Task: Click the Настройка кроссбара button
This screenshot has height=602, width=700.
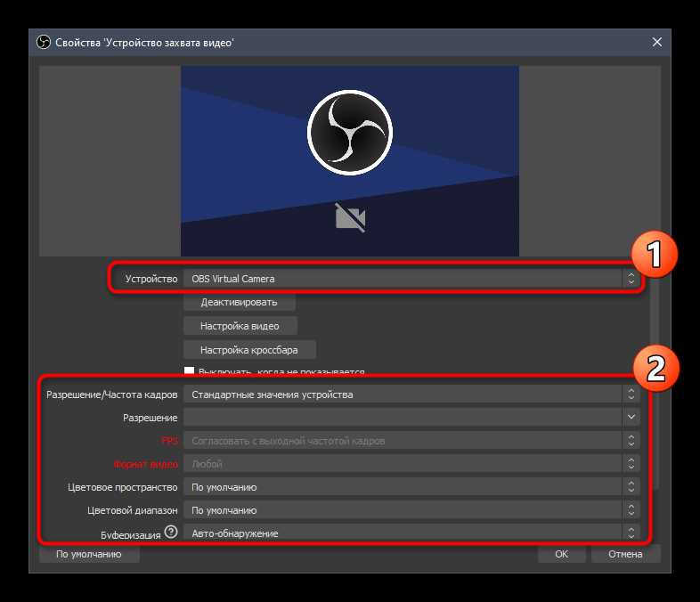Action: pyautogui.click(x=249, y=350)
